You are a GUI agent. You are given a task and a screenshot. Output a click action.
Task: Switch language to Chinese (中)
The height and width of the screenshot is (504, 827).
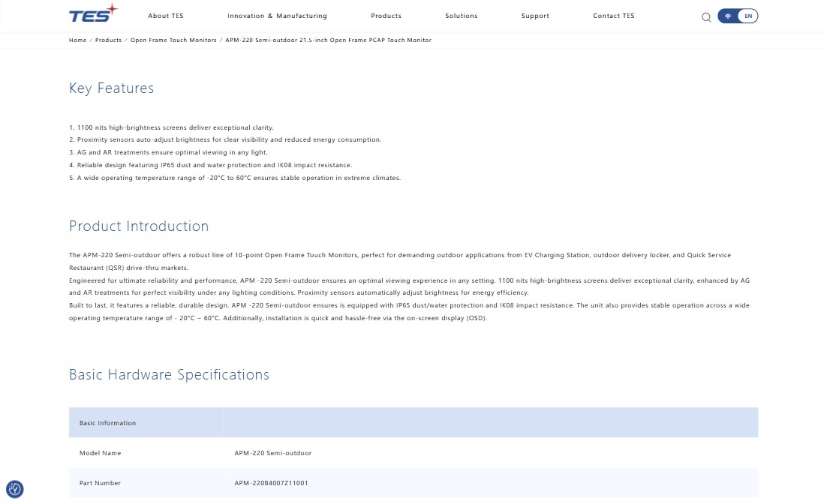click(728, 16)
